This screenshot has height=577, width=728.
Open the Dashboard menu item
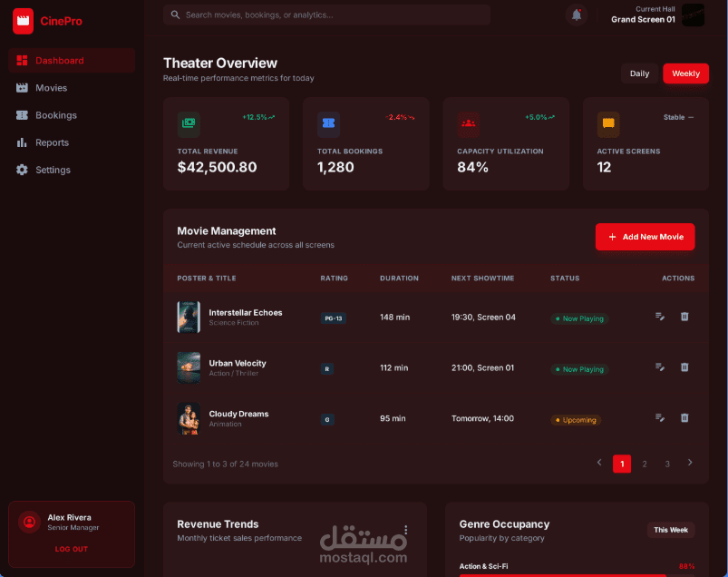(72, 61)
